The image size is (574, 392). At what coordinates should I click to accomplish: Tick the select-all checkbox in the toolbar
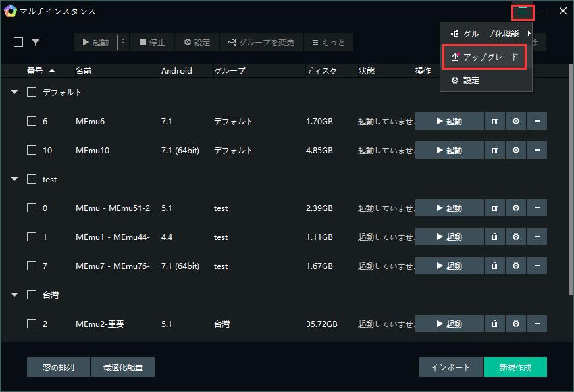point(17,41)
